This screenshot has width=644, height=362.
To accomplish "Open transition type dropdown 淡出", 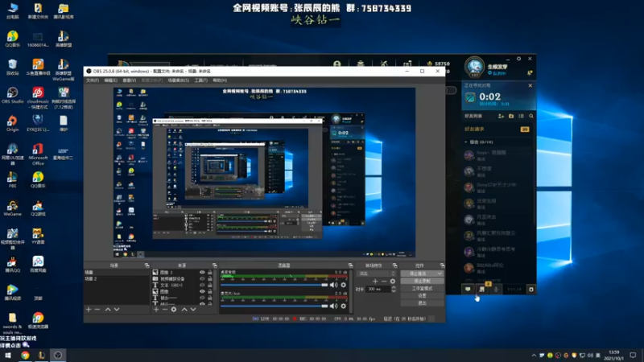I will pyautogui.click(x=377, y=274).
